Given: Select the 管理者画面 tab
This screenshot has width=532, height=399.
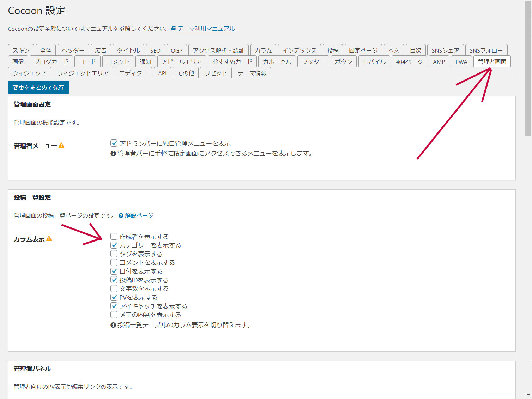Looking at the screenshot, I should (x=492, y=61).
